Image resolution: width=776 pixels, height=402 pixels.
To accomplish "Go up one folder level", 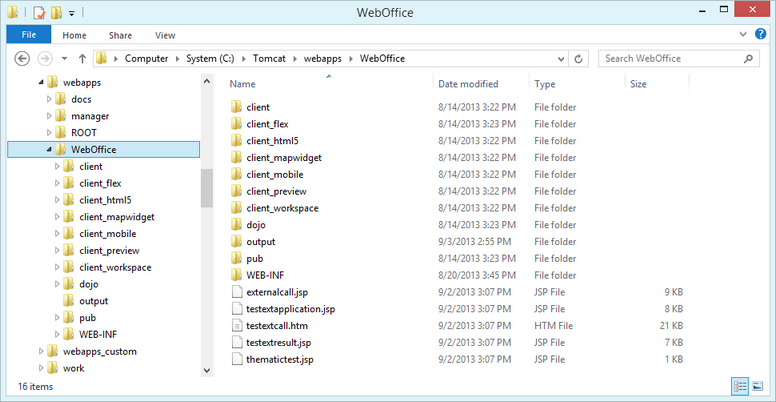I will point(82,58).
